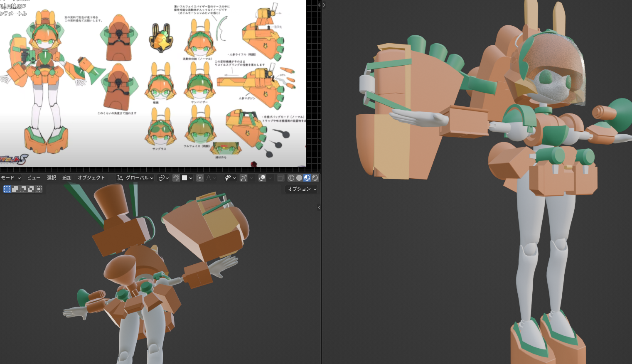Open the ビュー menu
Viewport: 632px width, 364px height.
click(x=34, y=178)
